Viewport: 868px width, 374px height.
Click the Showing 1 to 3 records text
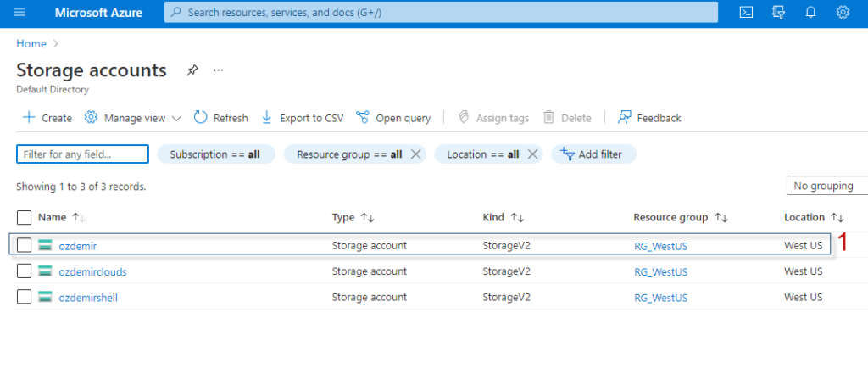coord(81,187)
